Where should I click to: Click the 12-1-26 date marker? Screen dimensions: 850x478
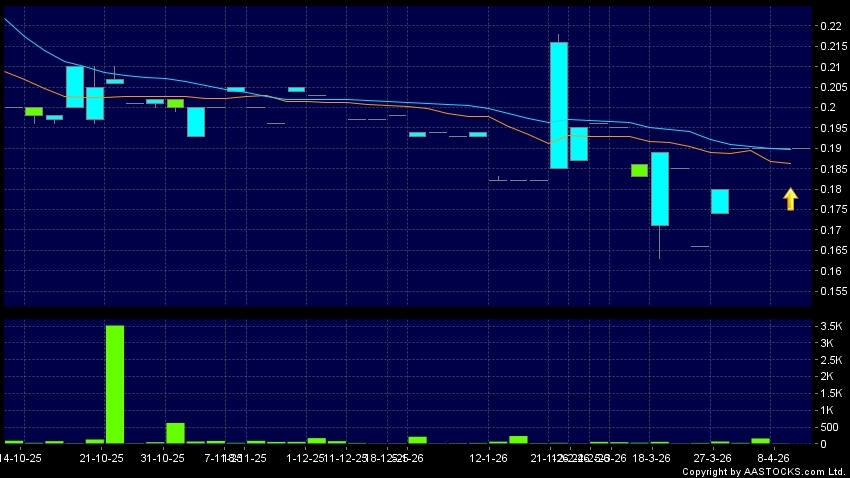click(490, 458)
